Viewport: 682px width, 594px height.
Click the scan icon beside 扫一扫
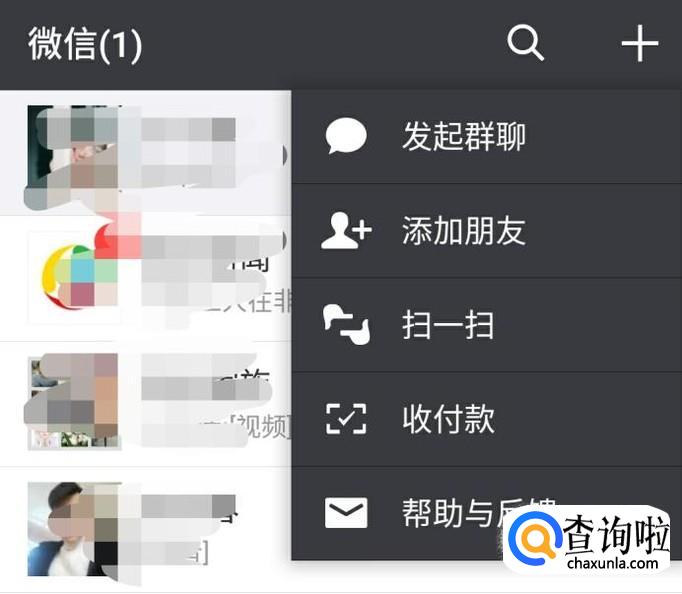346,324
